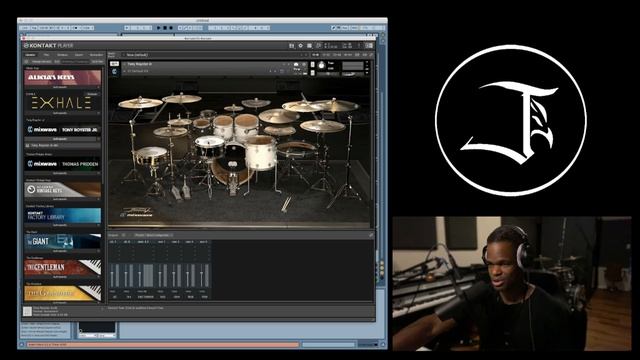Click the info icon beside the camera icon
This screenshot has height=360, width=640.
[x=304, y=64]
